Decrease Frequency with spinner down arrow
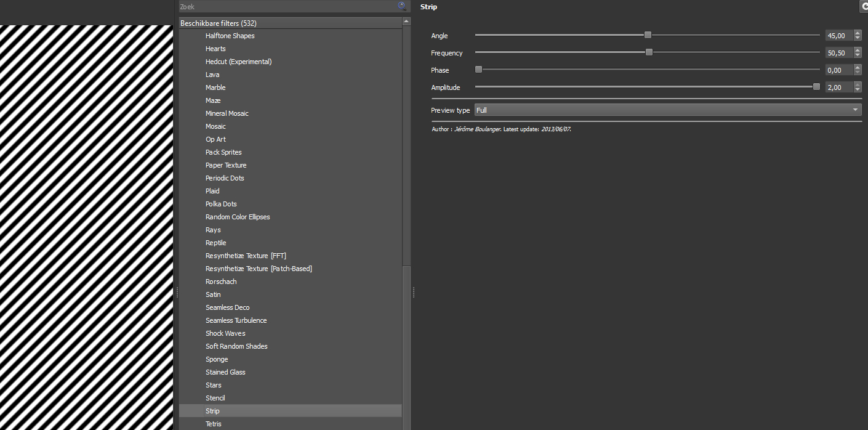Image resolution: width=868 pixels, height=430 pixels. (x=858, y=55)
